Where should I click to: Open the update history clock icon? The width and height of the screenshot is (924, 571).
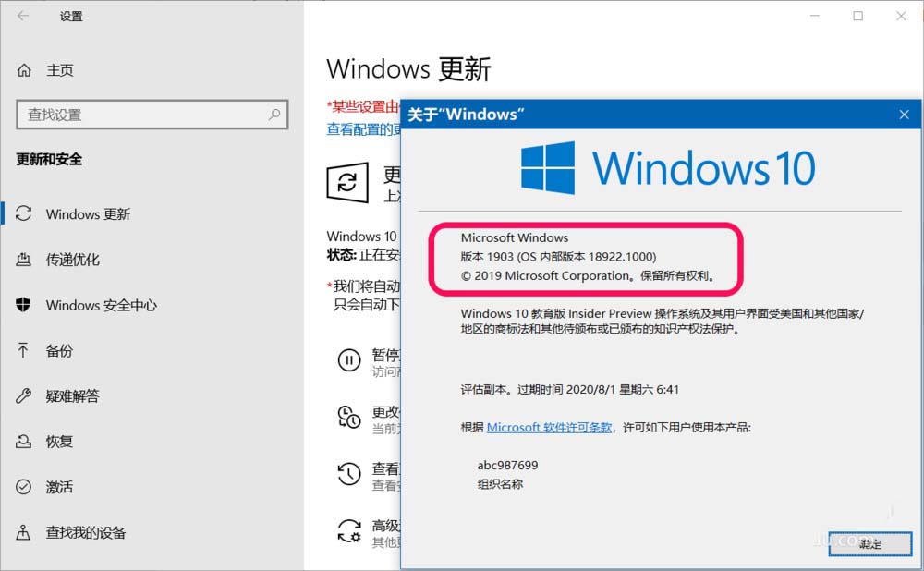tap(349, 473)
